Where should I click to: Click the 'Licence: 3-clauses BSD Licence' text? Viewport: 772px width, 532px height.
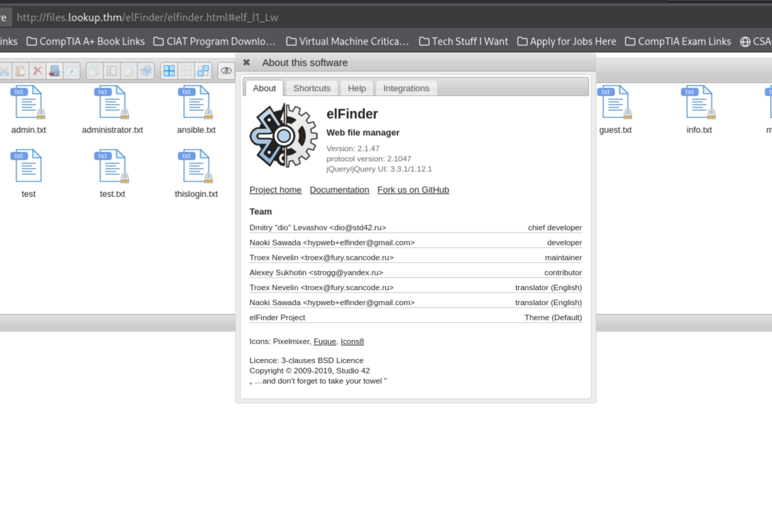tap(306, 361)
